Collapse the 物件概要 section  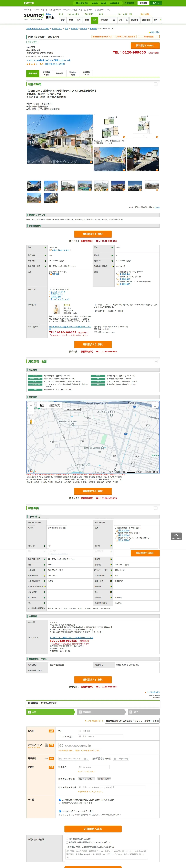coord(156,508)
